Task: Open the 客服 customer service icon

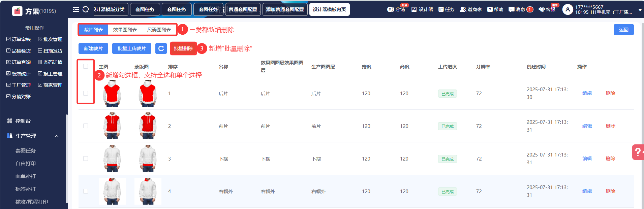Action: (x=542, y=9)
